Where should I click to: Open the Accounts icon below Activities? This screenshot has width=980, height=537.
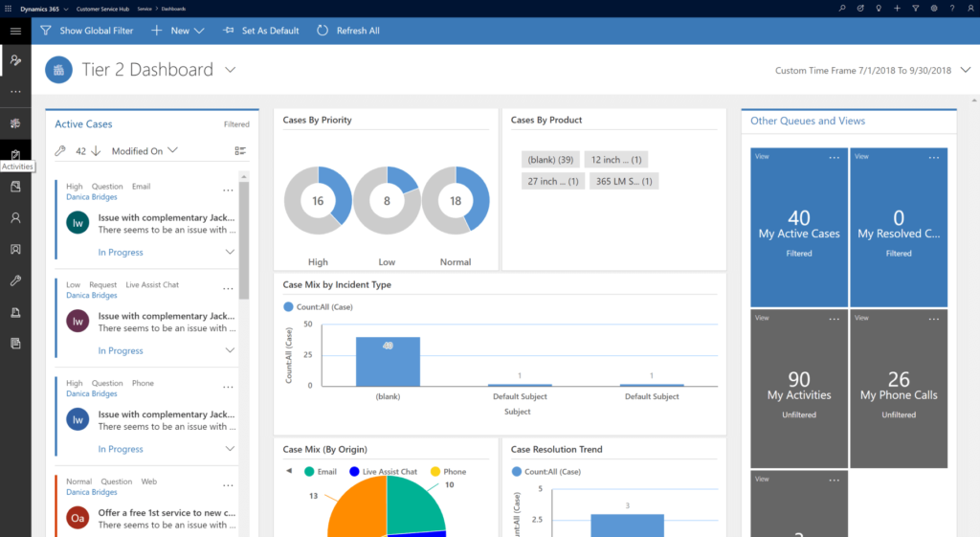coord(15,187)
